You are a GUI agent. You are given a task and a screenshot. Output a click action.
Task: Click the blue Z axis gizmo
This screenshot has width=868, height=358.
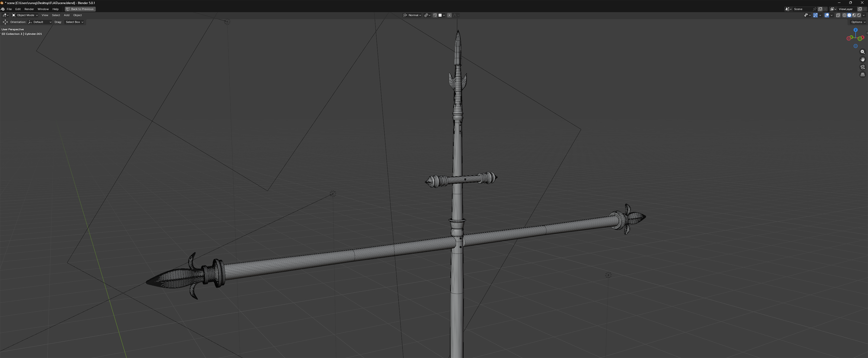coord(855,30)
